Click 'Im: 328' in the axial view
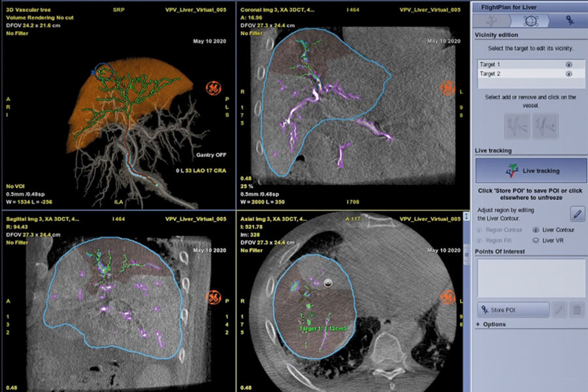This screenshot has width=588, height=392. tap(250, 235)
